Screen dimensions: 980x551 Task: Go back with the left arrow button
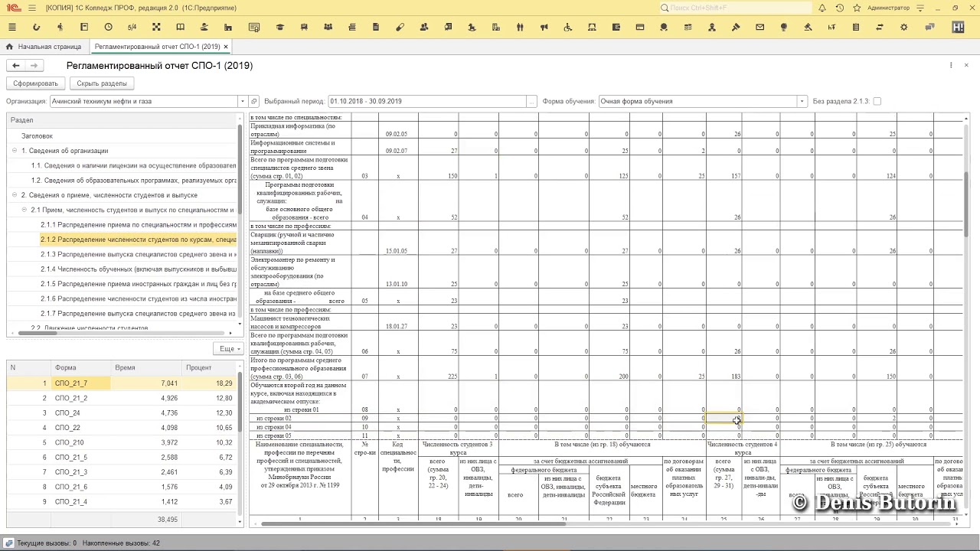[x=15, y=66]
